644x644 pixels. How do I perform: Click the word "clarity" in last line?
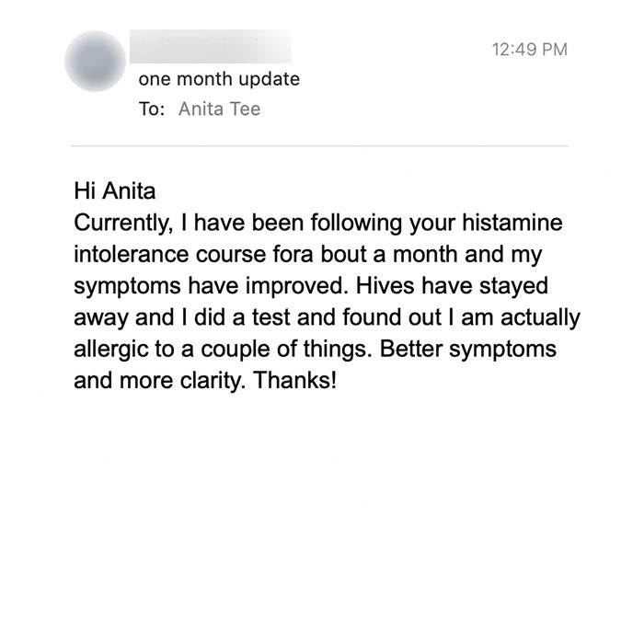coord(215,380)
